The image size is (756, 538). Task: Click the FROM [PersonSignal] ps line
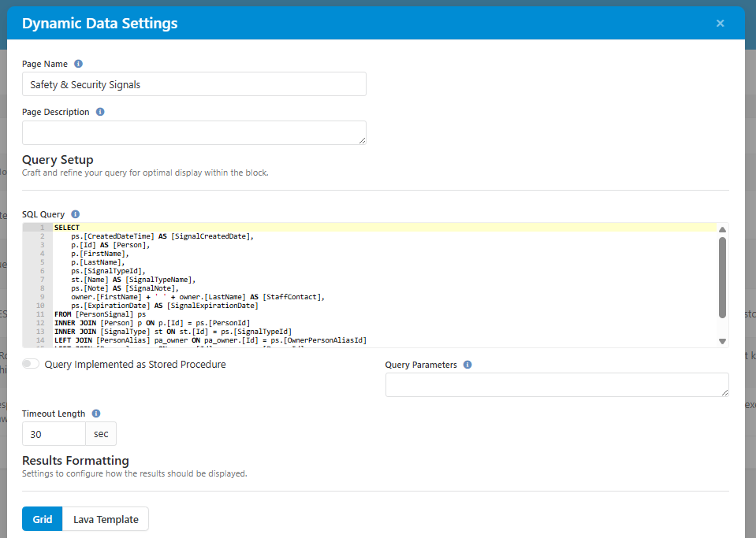[x=100, y=314]
